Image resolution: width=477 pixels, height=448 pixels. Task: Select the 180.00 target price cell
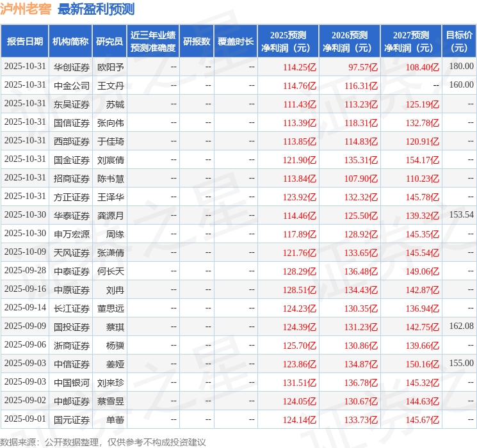[x=462, y=67]
